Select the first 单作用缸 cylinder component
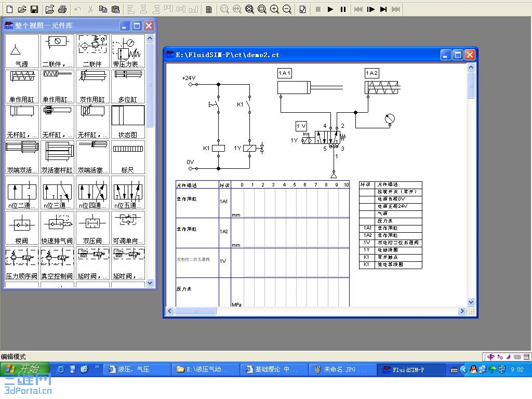Viewport: 532px width, 399px height. [22, 86]
